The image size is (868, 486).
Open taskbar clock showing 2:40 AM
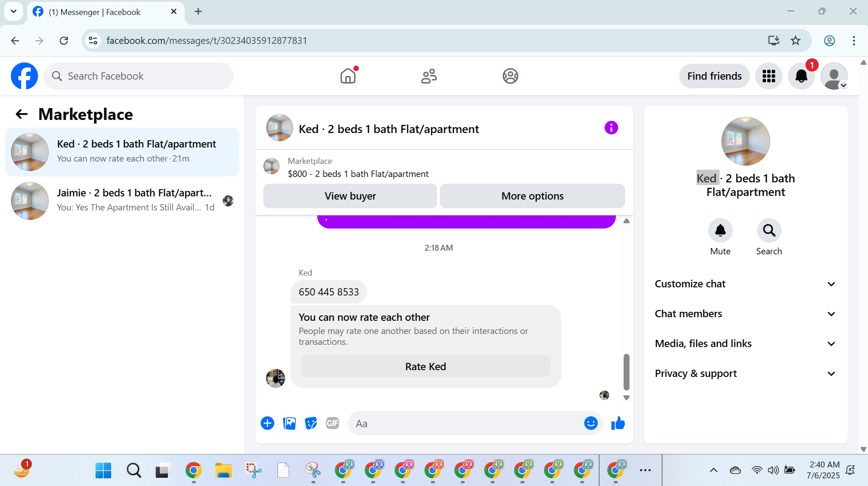pos(823,470)
